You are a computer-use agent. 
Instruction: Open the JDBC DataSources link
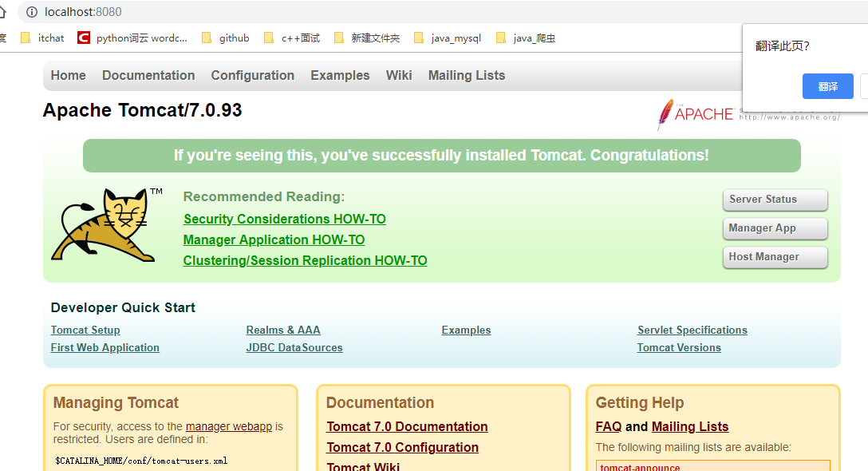click(x=294, y=348)
